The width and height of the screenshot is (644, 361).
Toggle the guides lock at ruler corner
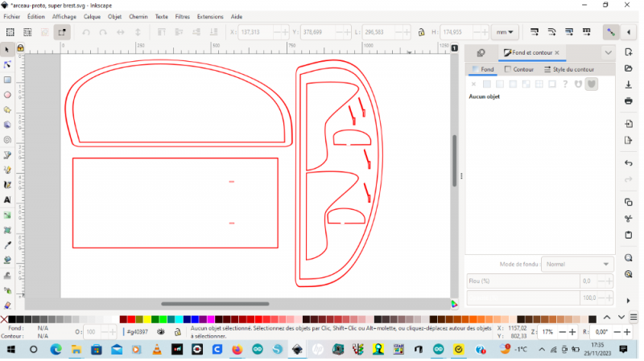point(20,48)
